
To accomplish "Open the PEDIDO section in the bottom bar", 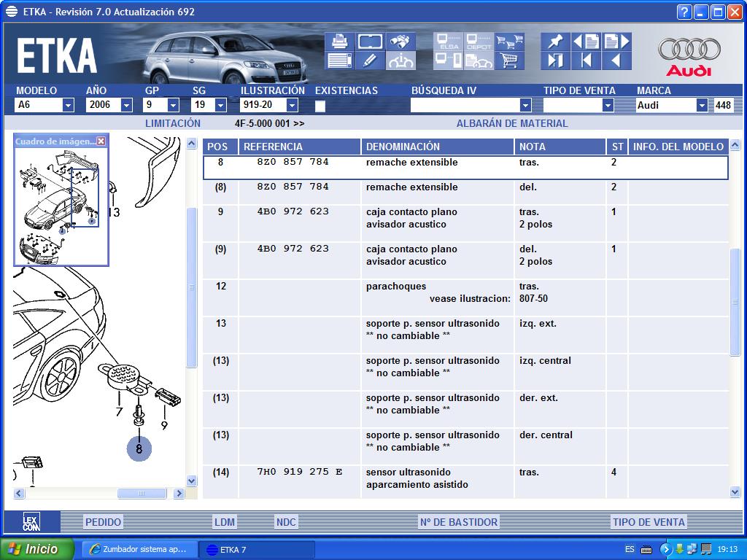I will (103, 522).
